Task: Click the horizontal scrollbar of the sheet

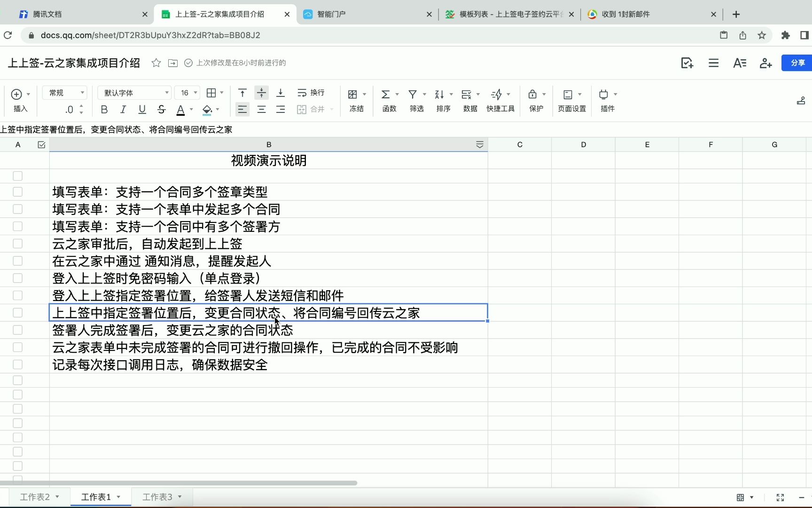Action: point(179,483)
